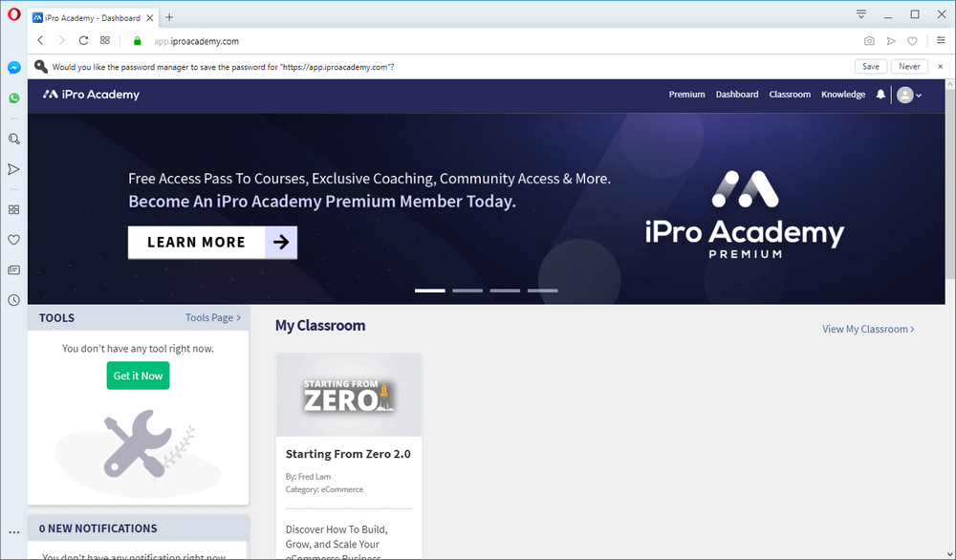Open Speed Dial from the sidebar
The image size is (956, 560).
(14, 209)
